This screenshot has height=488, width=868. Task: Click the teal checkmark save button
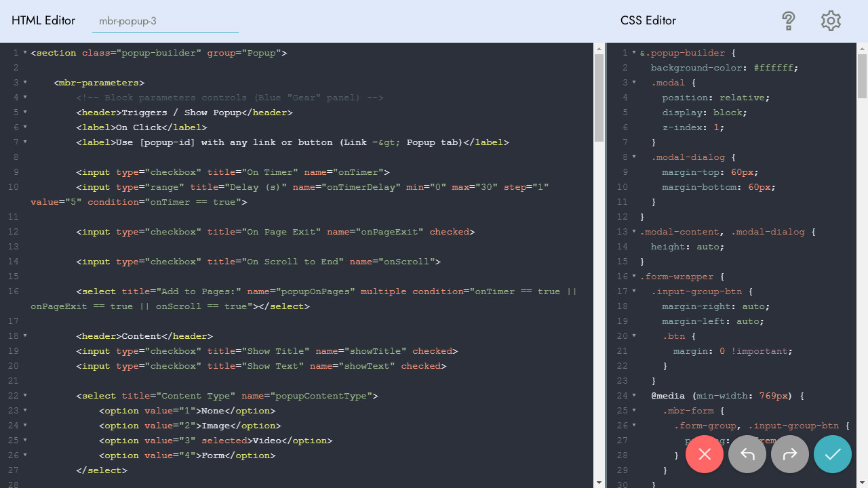click(833, 454)
